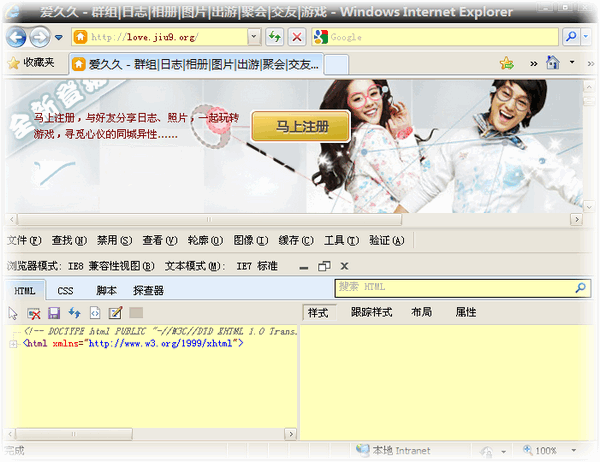Open the 收藏夹 favorites star button
Screen dimensions: 600x462
[31, 62]
